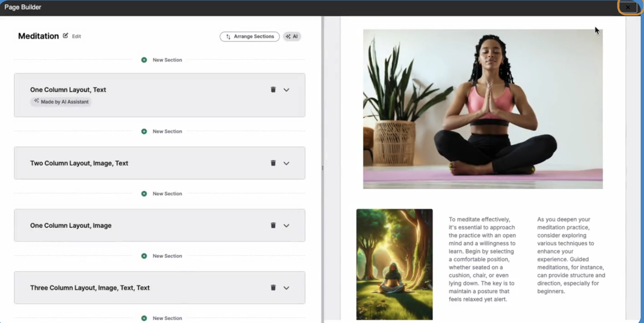Image resolution: width=644 pixels, height=323 pixels.
Task: Click the Edit link next to Meditation
Action: pos(76,36)
